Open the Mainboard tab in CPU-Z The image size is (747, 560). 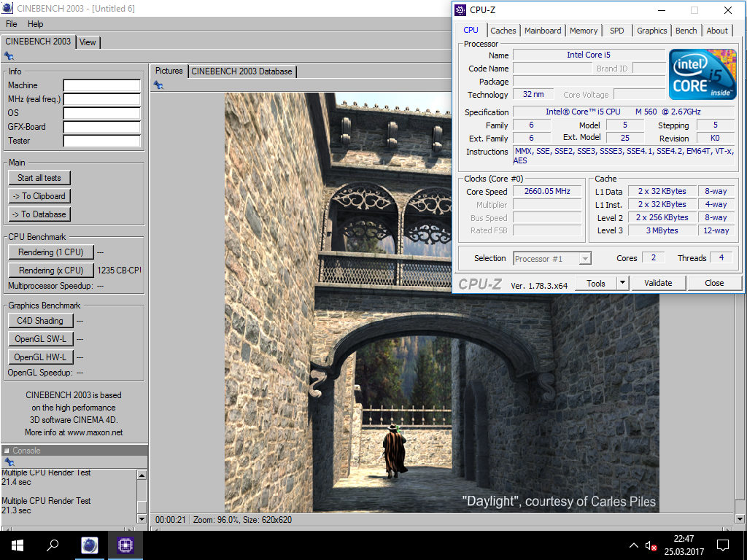click(x=543, y=31)
